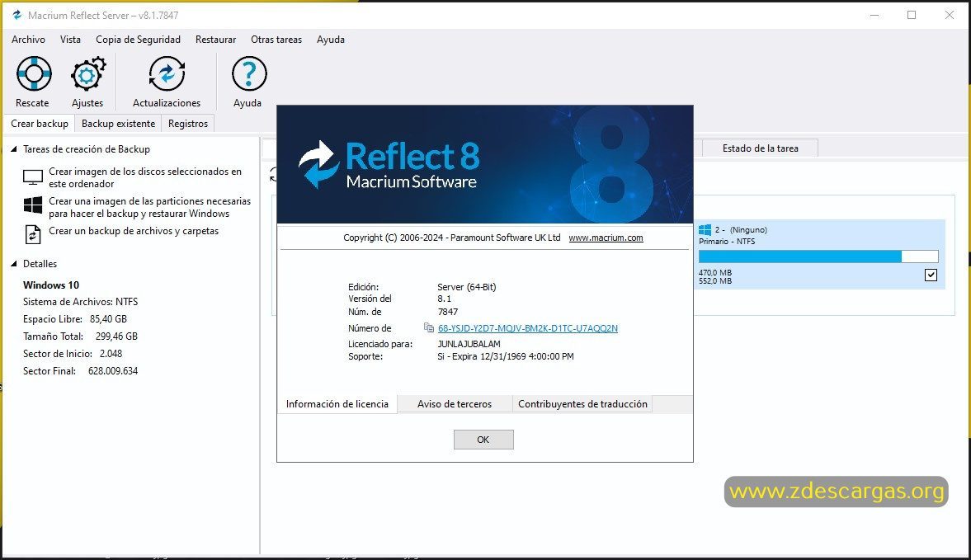
Task: Click OK to close the about dialog
Action: pos(483,440)
